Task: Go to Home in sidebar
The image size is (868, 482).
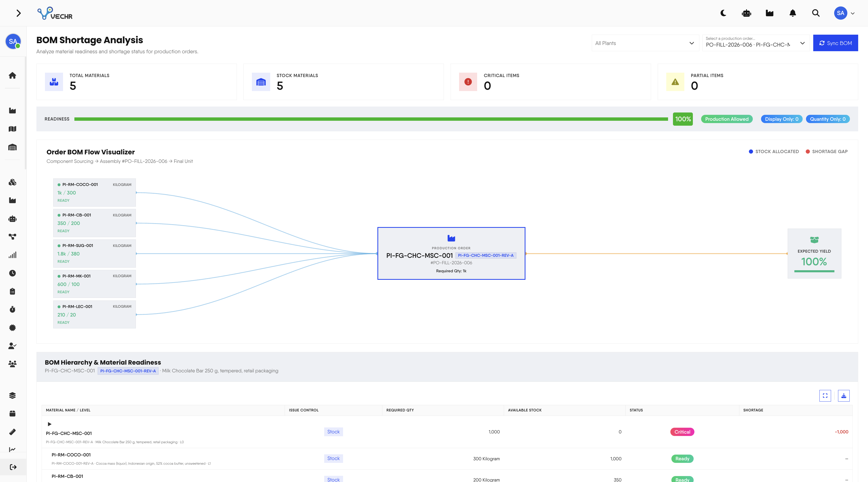Action: pos(12,75)
